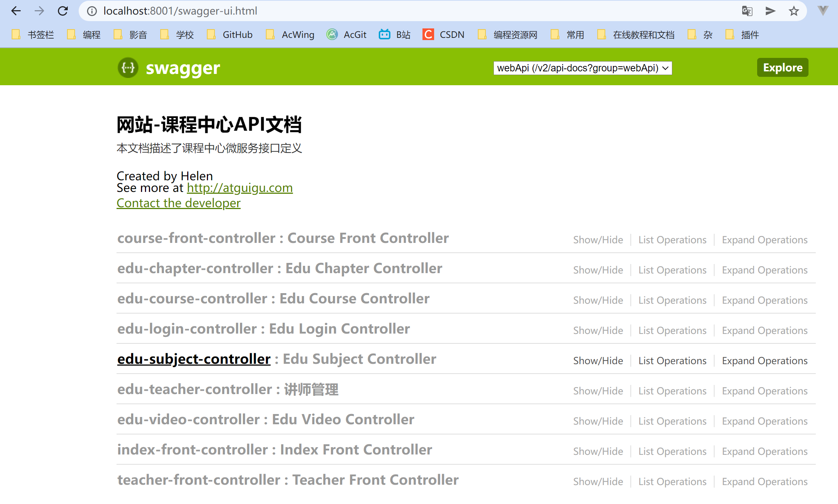This screenshot has width=838, height=504.
Task: Click the browser forward arrow
Action: 39,11
